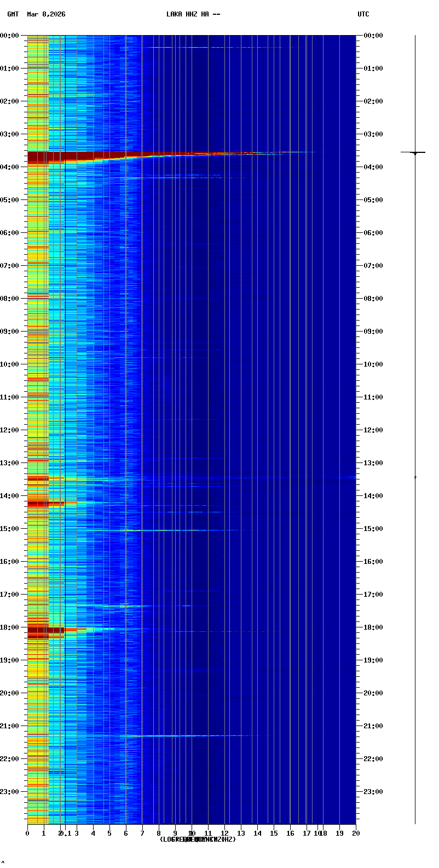Click the seismogram spike on the right trace
The image size is (439, 868).
(x=414, y=152)
